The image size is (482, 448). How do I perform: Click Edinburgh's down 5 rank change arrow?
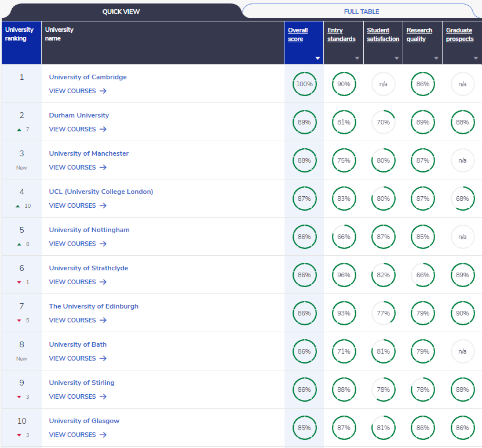click(19, 321)
